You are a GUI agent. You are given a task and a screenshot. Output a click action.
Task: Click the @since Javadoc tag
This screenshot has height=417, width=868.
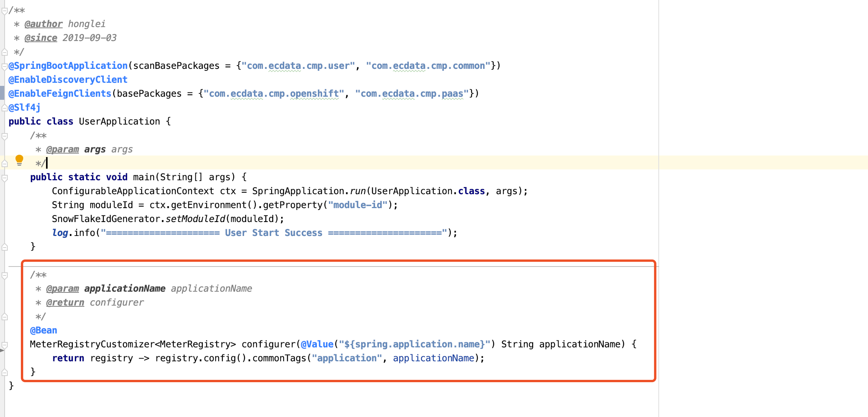tap(41, 38)
